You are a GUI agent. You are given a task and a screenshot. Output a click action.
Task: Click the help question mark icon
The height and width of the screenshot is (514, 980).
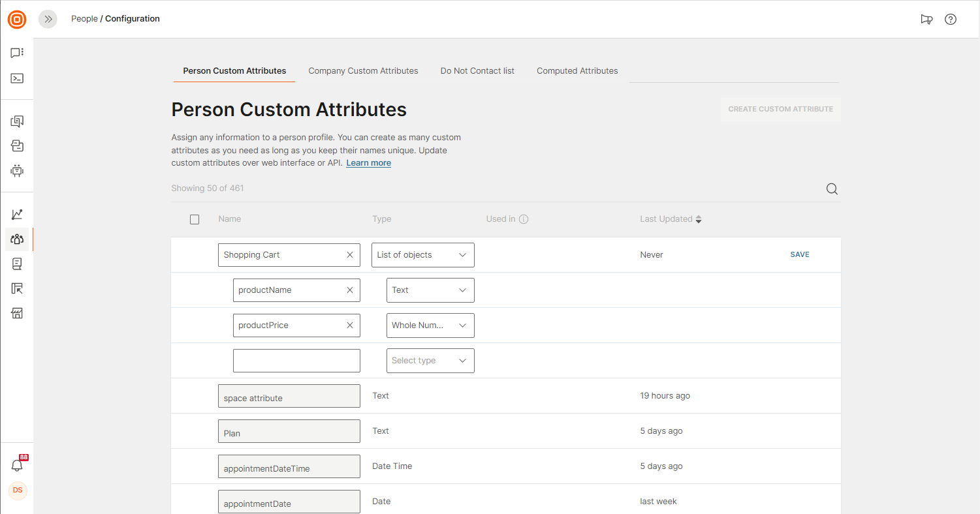[x=951, y=19]
